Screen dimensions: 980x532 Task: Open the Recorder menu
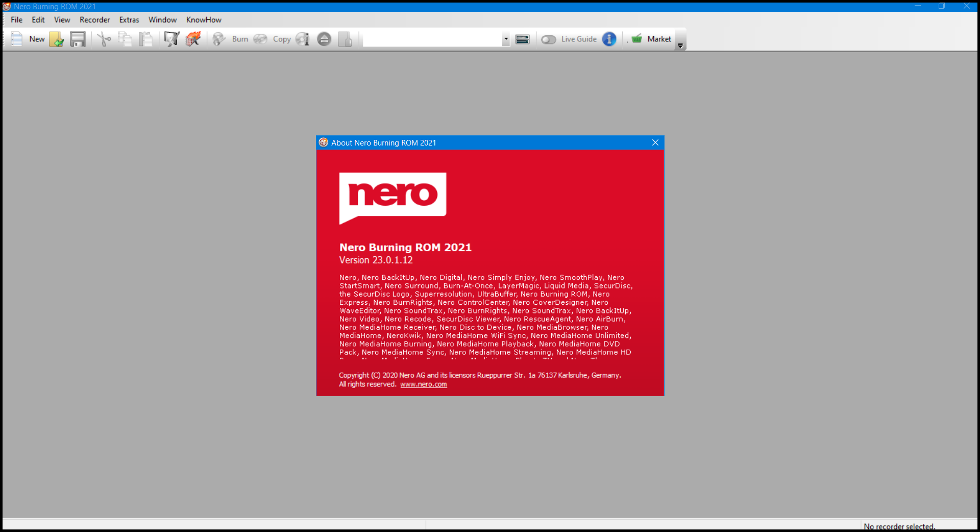tap(95, 20)
